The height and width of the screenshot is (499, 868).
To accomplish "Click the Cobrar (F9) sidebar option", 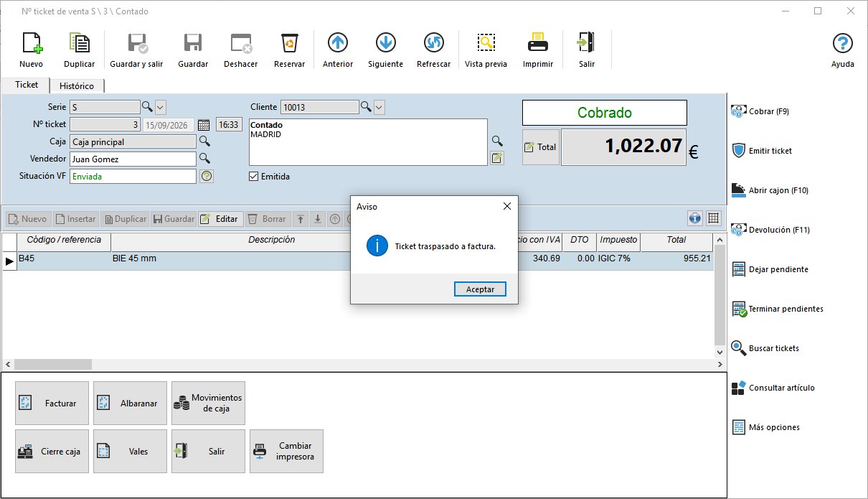I will point(761,111).
